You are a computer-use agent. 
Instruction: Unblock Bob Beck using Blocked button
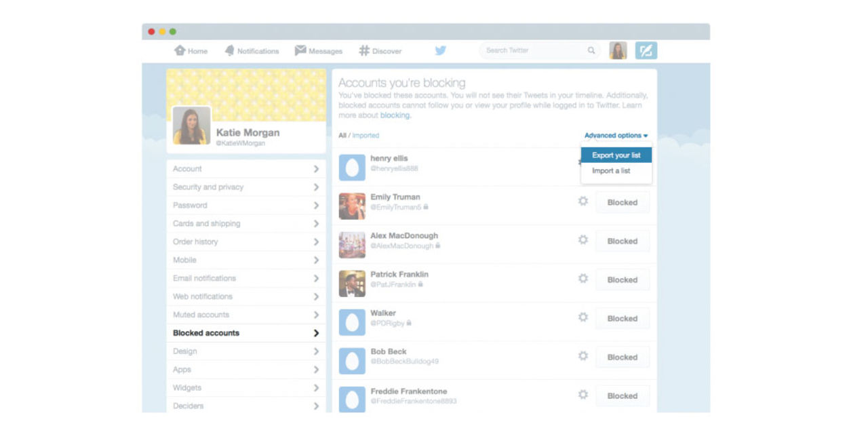[x=622, y=357]
